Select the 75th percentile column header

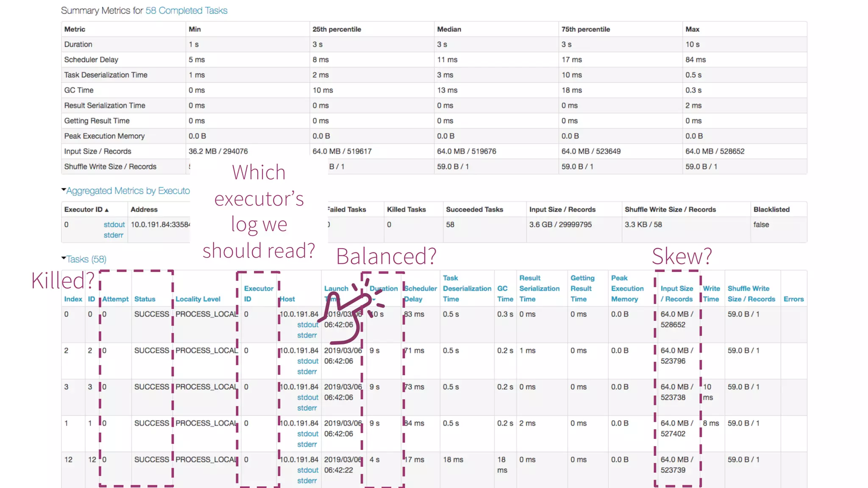click(586, 29)
